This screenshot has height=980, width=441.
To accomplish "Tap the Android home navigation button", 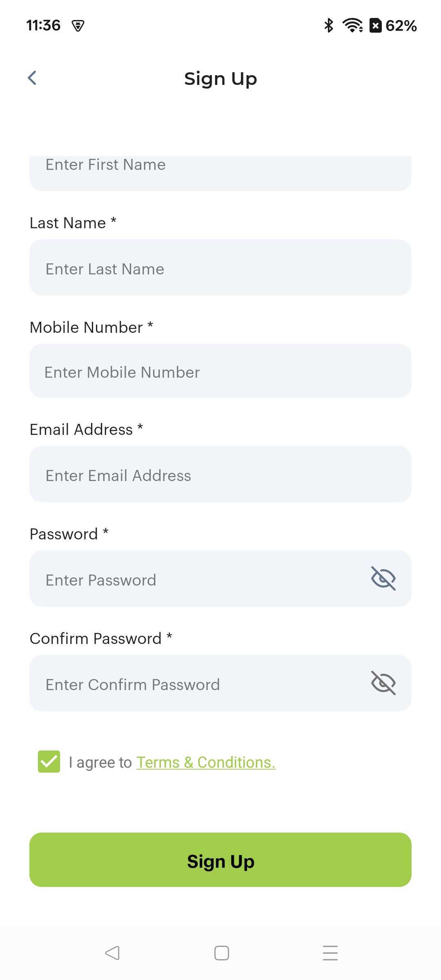I will (221, 953).
